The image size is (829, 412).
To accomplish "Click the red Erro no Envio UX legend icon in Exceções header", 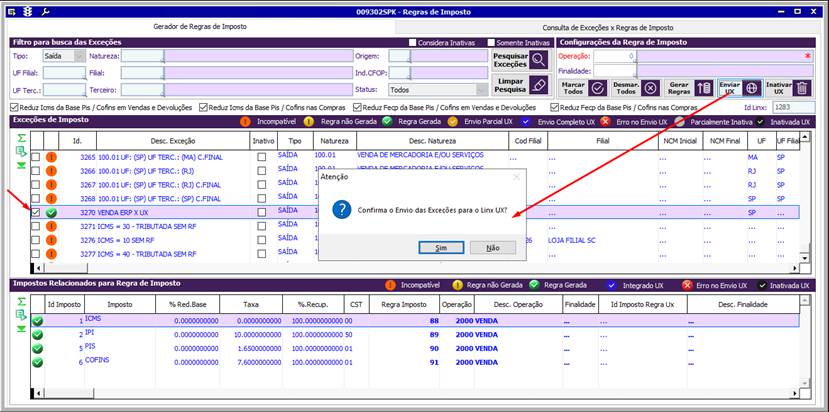I will click(605, 122).
